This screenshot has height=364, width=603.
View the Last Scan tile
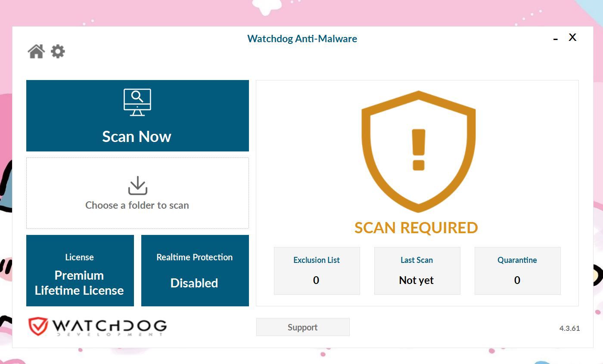coord(417,271)
